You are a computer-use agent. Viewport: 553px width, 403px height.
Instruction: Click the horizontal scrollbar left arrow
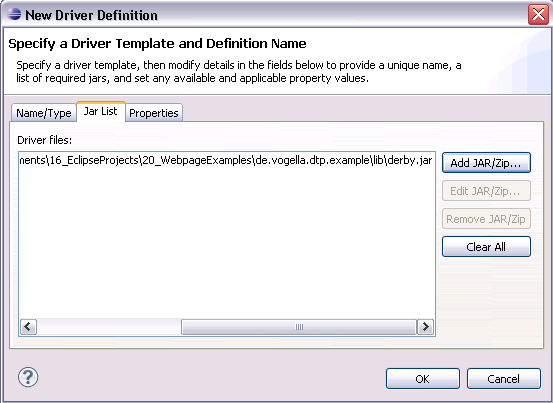[x=29, y=326]
